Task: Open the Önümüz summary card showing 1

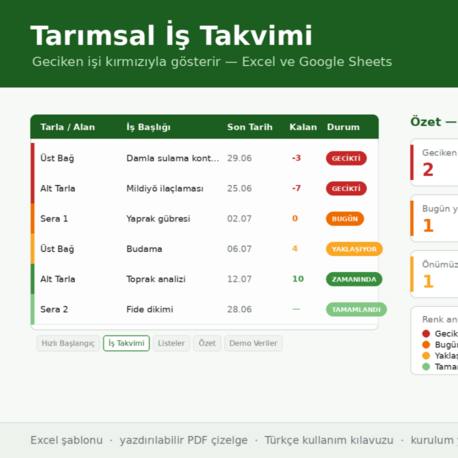Action: click(434, 274)
